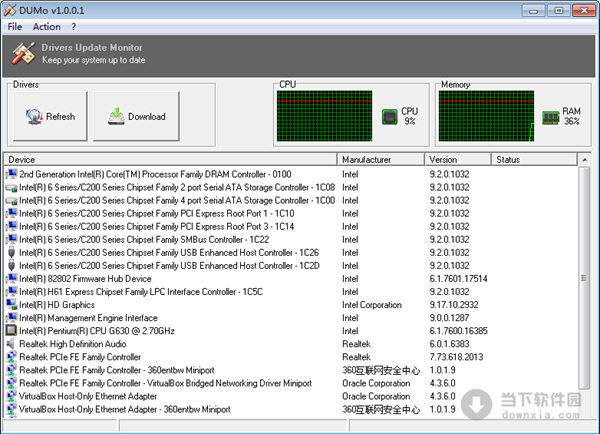The height and width of the screenshot is (434, 600).
Task: Click the LPC Interface Controller - 1C5C icon
Action: point(12,291)
